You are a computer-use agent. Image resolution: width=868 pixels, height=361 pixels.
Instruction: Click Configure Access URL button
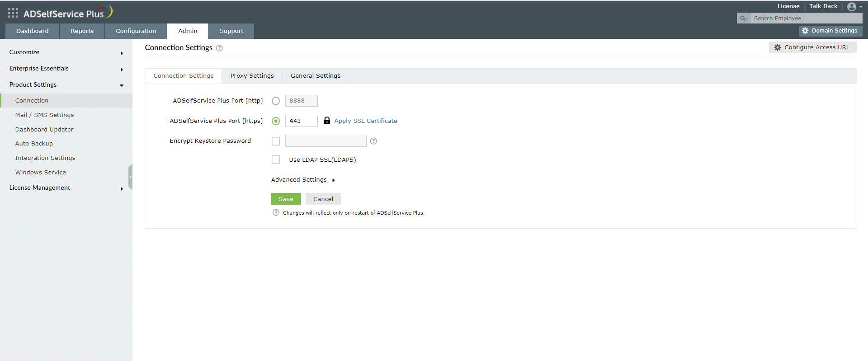[x=813, y=47]
